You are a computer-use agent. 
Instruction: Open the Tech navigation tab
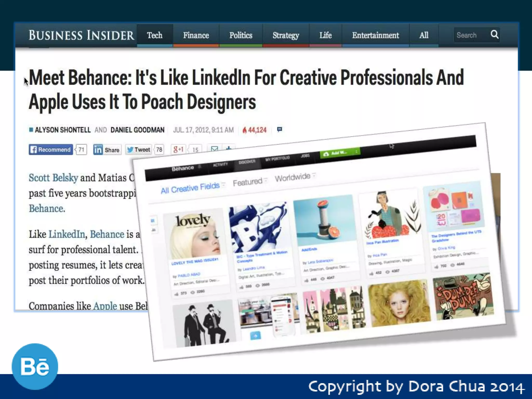tap(155, 35)
